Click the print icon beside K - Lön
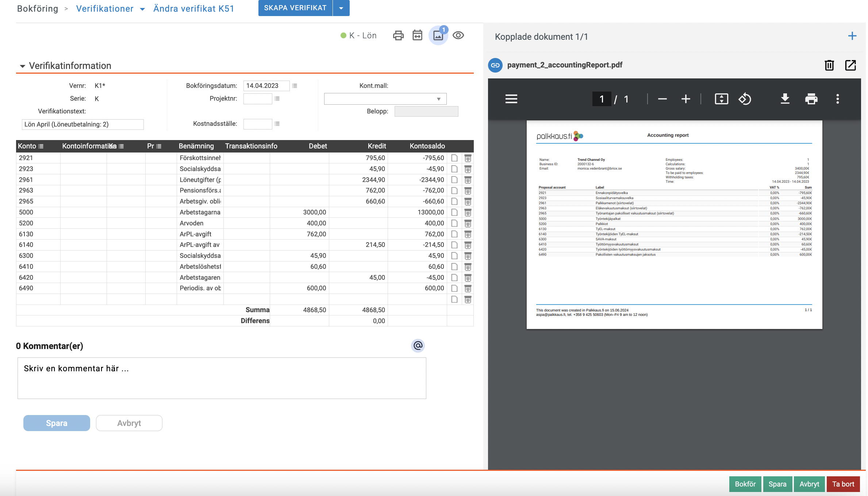868x496 pixels. (x=398, y=35)
